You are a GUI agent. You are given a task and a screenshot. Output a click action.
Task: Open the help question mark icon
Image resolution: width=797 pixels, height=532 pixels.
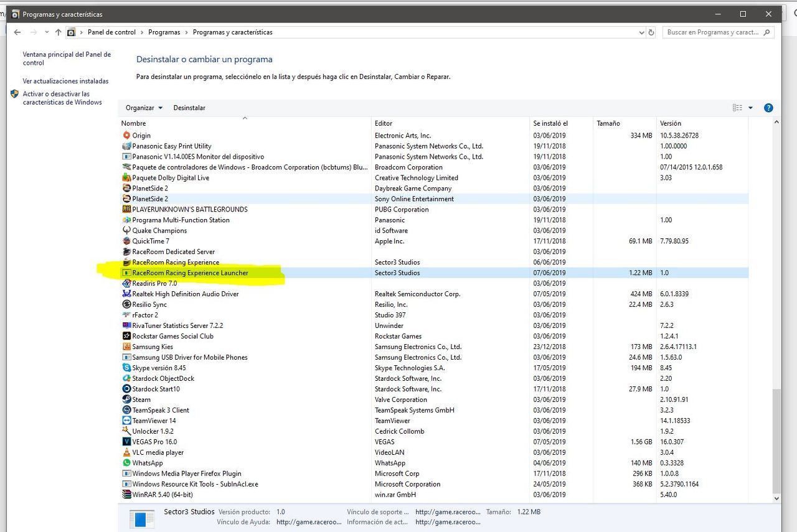pos(768,108)
